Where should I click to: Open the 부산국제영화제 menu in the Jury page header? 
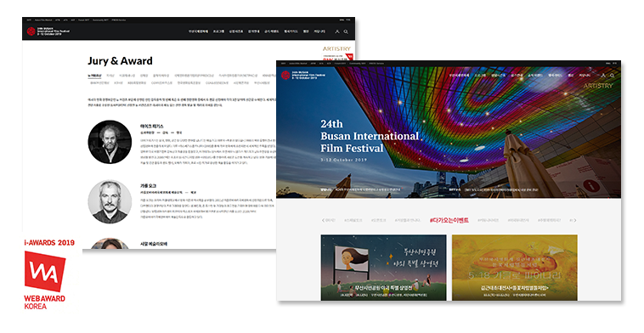click(x=198, y=31)
